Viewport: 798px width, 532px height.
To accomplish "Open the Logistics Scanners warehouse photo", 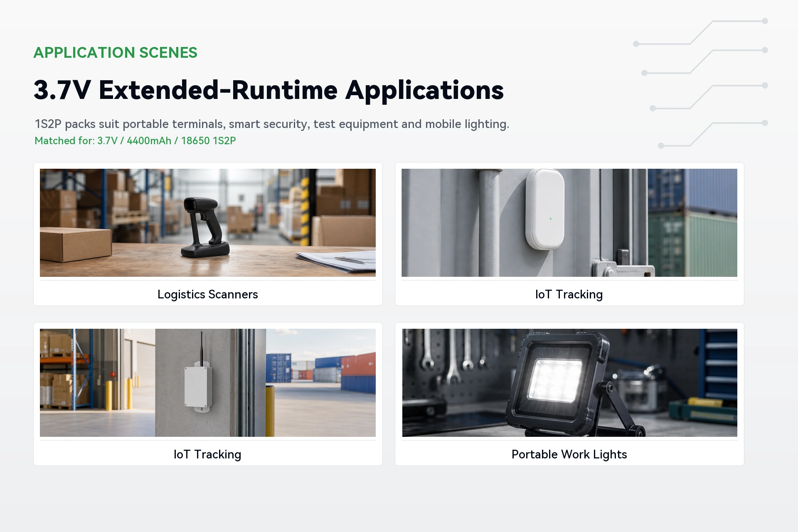I will click(208, 222).
